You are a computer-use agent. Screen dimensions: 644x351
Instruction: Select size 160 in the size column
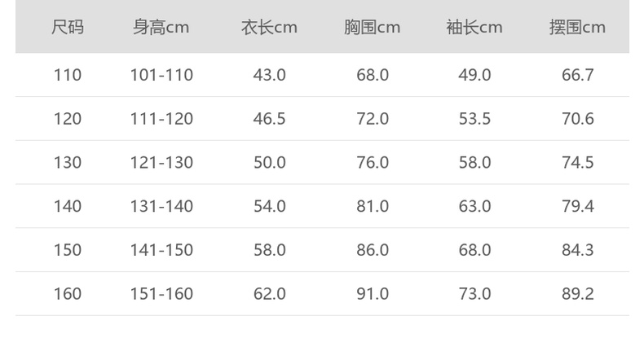pyautogui.click(x=68, y=294)
